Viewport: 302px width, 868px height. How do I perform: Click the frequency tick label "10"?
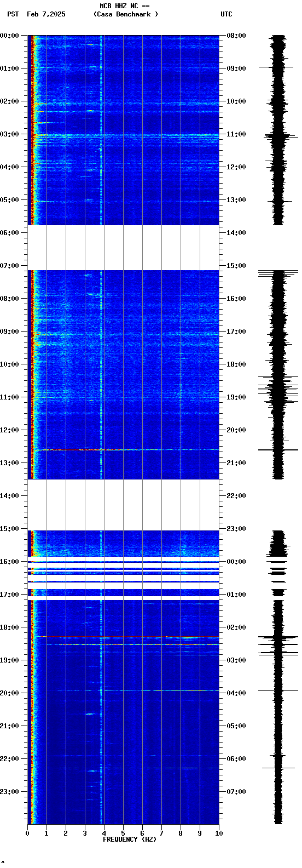click(x=219, y=833)
